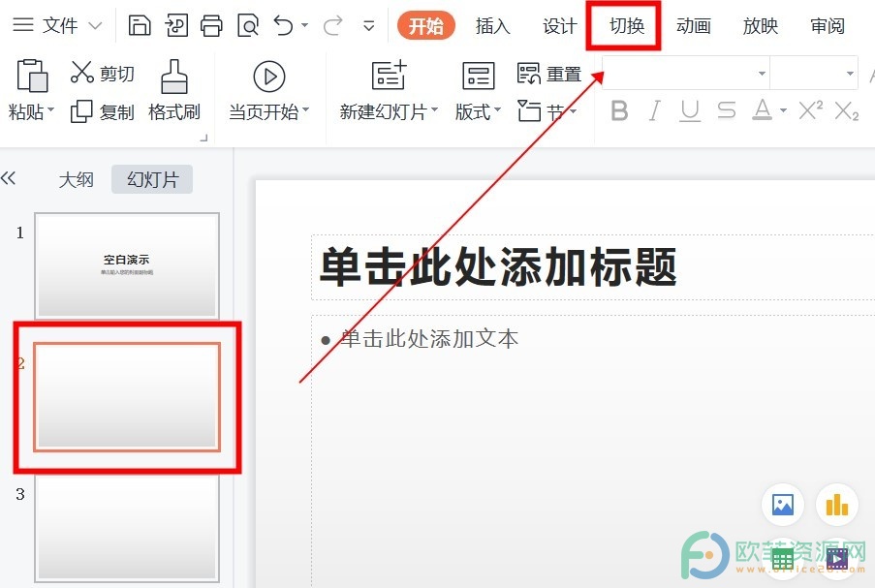
Task: Toggle Strikethrough formatting
Action: click(726, 110)
